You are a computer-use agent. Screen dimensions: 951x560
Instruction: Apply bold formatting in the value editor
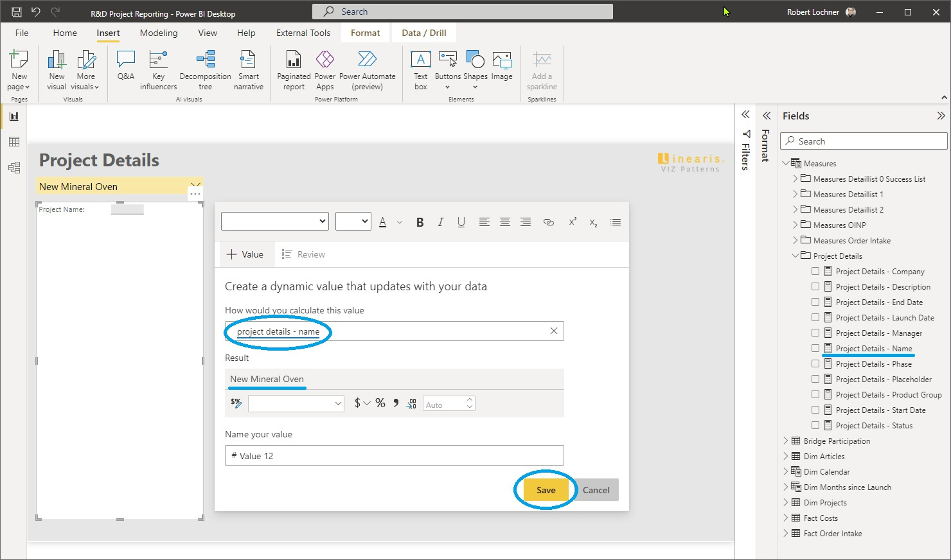(x=420, y=222)
